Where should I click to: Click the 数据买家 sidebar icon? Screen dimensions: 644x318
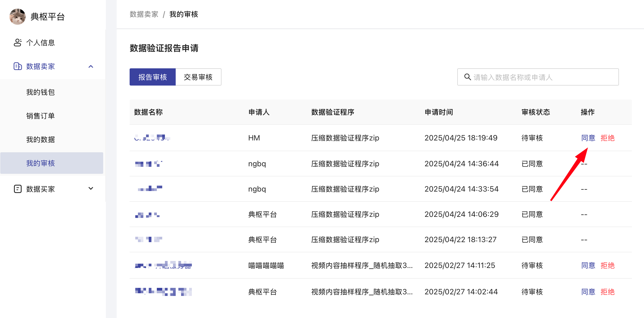[18, 189]
